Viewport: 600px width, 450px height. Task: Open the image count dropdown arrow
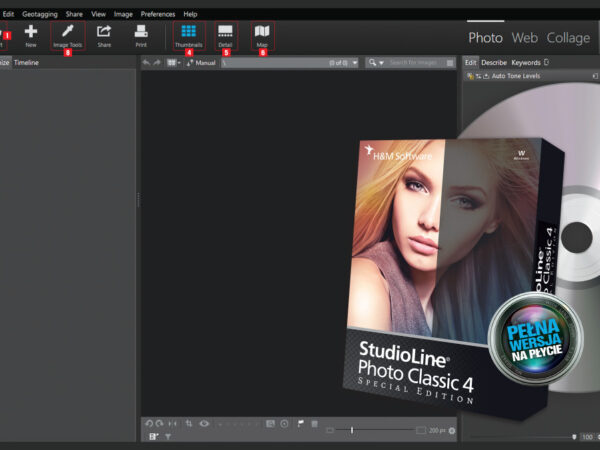click(x=356, y=62)
